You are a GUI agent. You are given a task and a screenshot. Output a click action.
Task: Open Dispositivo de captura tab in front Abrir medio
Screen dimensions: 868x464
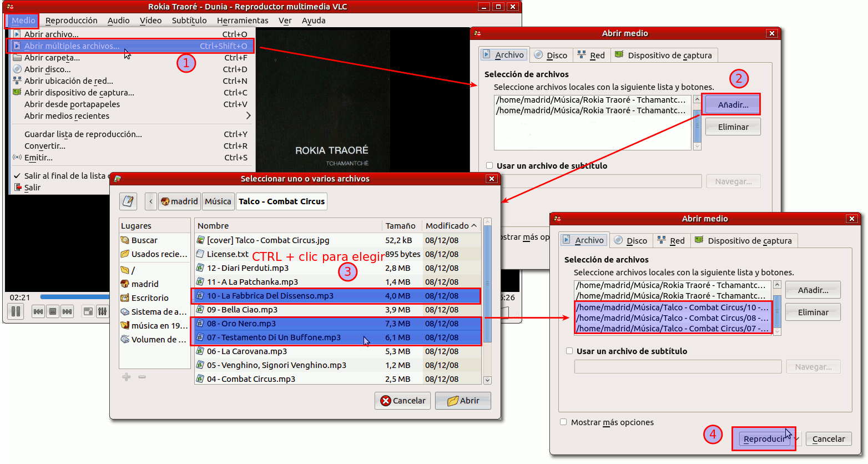click(x=744, y=240)
